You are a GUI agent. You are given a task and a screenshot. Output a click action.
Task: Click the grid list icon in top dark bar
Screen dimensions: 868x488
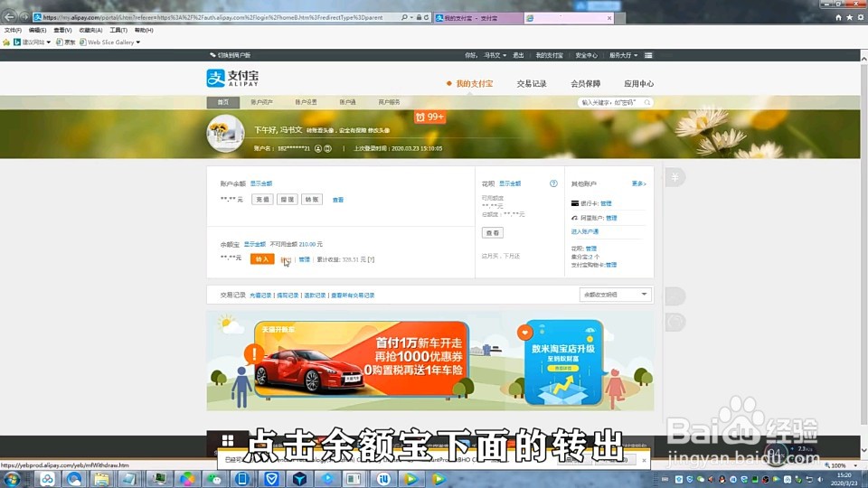pos(648,55)
